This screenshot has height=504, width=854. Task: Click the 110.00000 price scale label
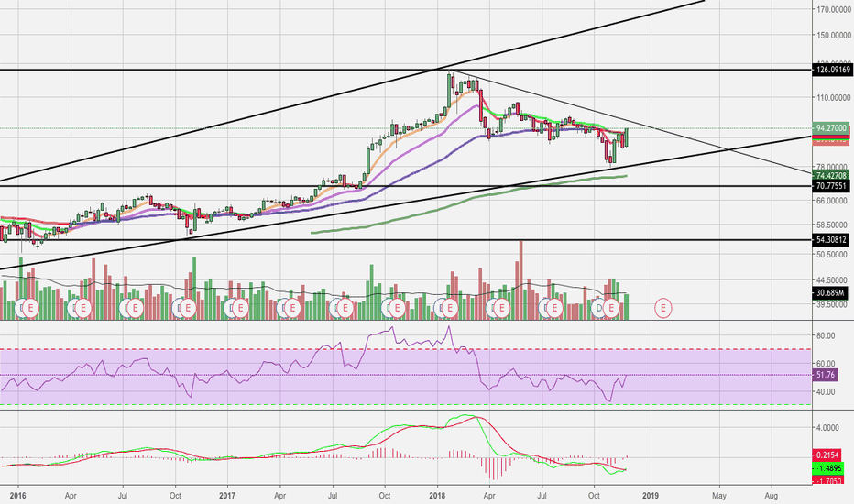[x=833, y=97]
